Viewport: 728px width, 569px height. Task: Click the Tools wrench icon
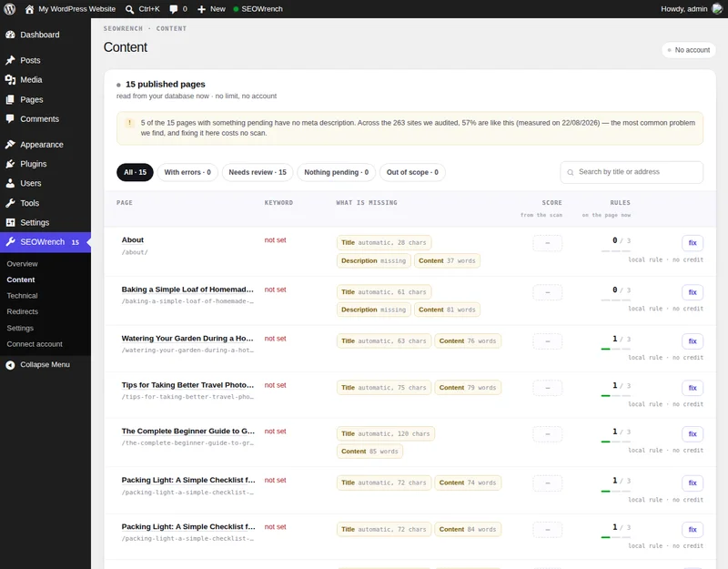[10, 203]
